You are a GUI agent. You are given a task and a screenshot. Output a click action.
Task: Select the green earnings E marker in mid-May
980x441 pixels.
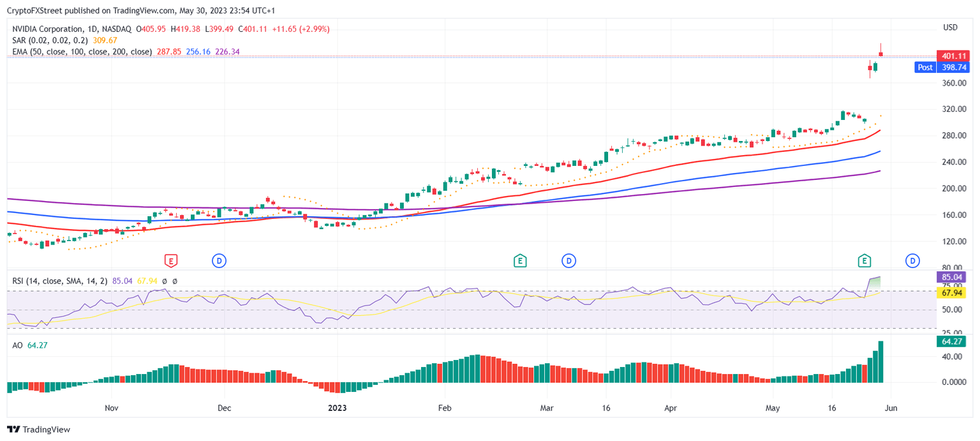coord(865,260)
